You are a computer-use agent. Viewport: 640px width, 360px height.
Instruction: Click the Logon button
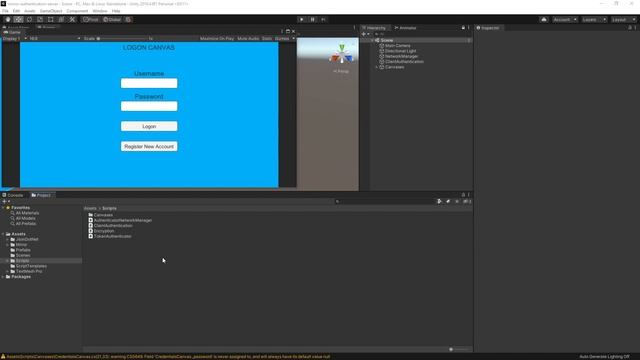click(x=149, y=126)
